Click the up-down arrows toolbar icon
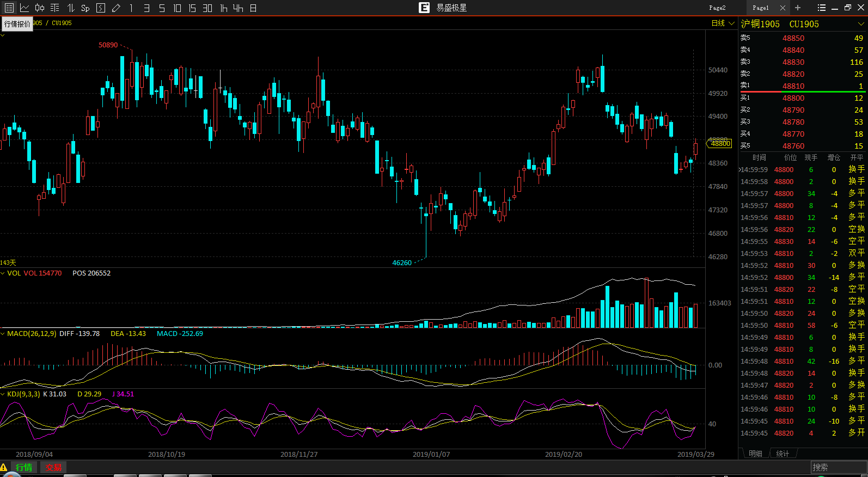868x477 pixels. (x=70, y=8)
